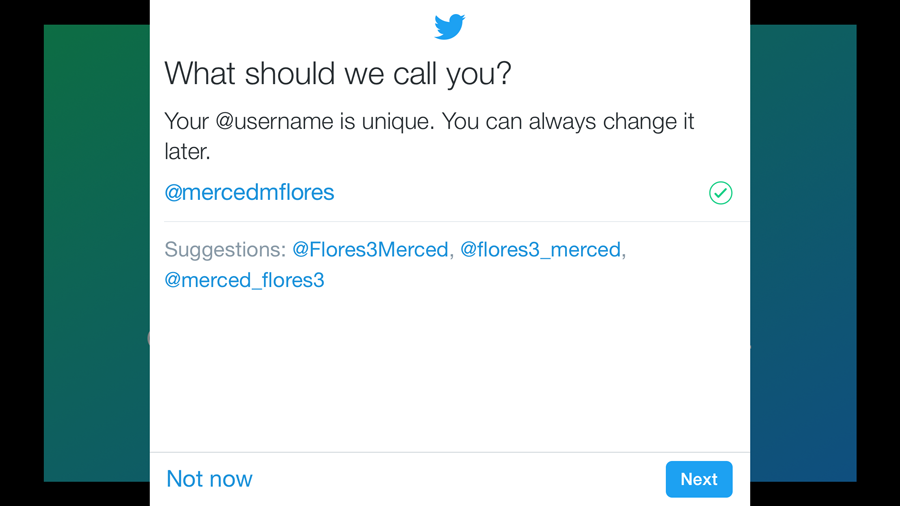This screenshot has height=506, width=900.
Task: Click the green username-available checkmark icon
Action: point(720,193)
